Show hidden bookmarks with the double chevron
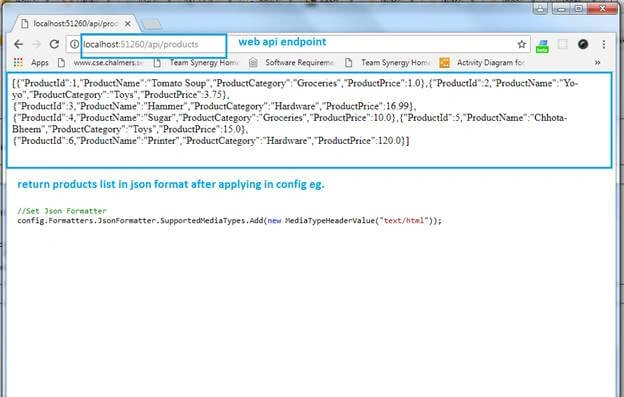 597,62
